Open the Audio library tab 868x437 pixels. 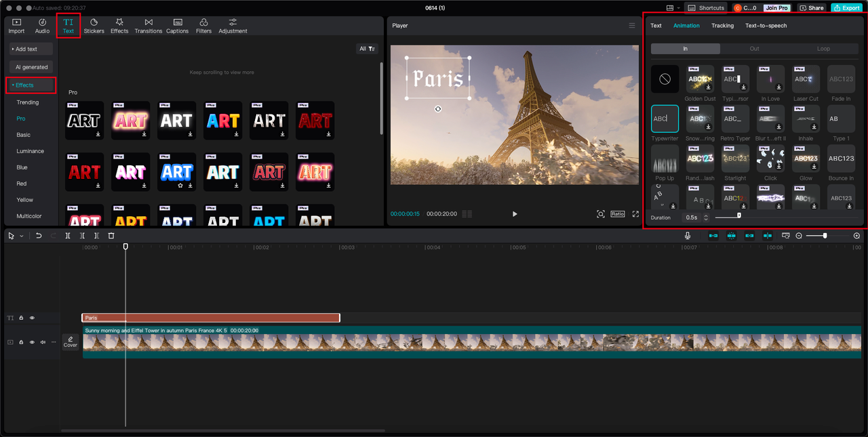42,26
